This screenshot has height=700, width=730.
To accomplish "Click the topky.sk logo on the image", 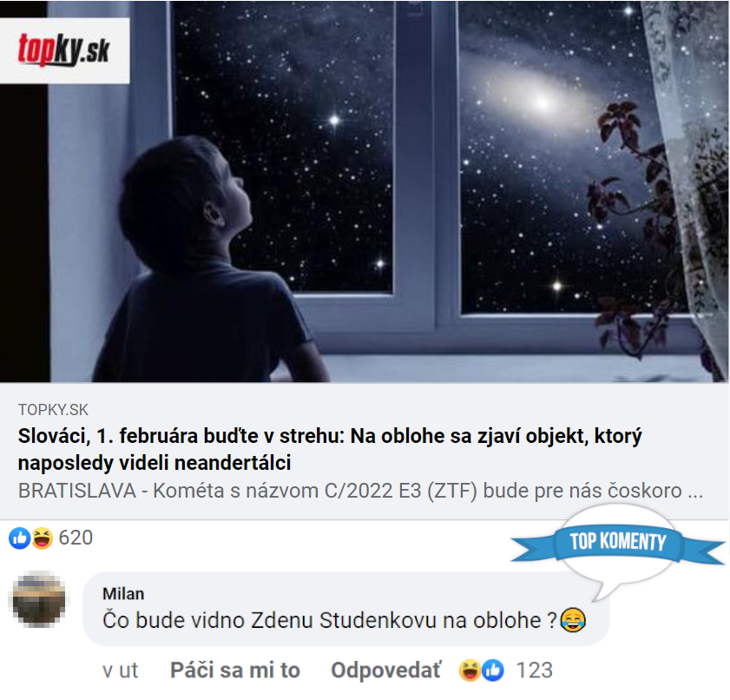I will tap(64, 50).
